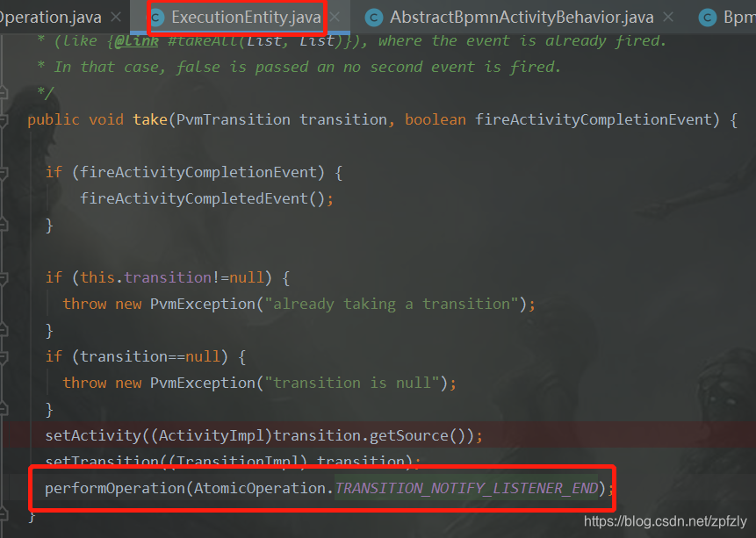Viewport: 756px width, 538px height.
Task: Click the "already taking a transition" string
Action: (391, 304)
